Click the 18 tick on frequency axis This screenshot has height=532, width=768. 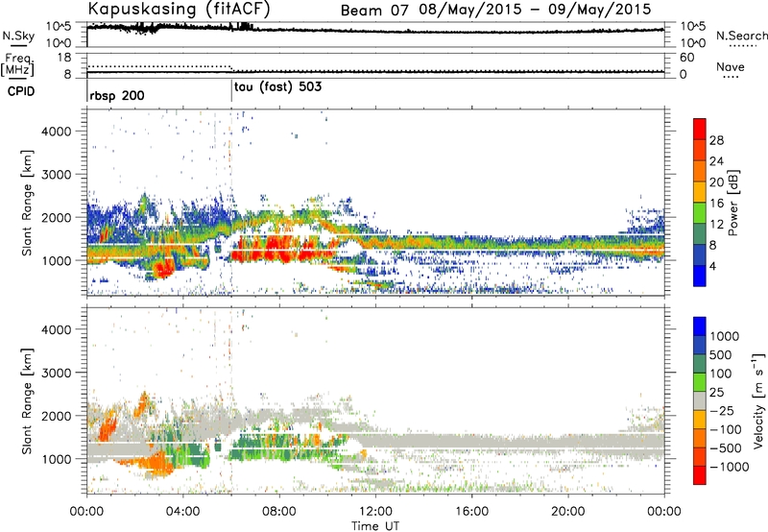[x=64, y=58]
